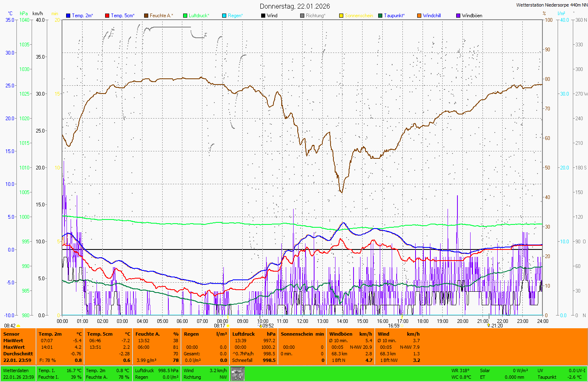Click the moonset marker at 21:20
Image resolution: width=588 pixels, height=382 pixels.
point(489,325)
